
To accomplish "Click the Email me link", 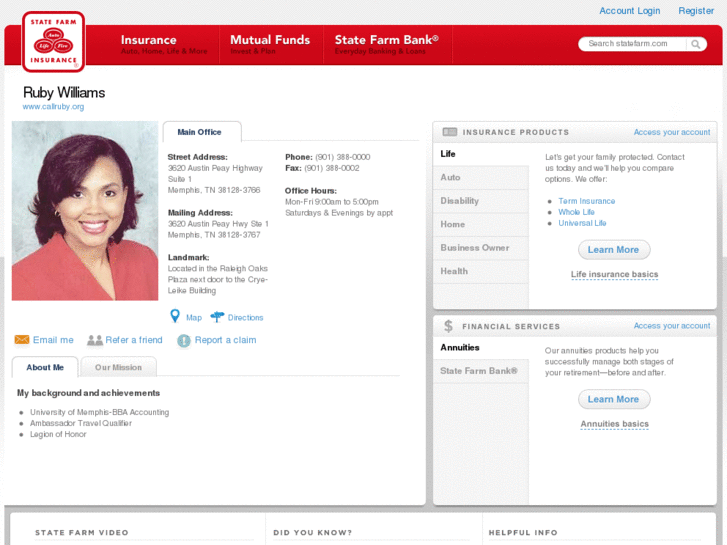I will [53, 340].
